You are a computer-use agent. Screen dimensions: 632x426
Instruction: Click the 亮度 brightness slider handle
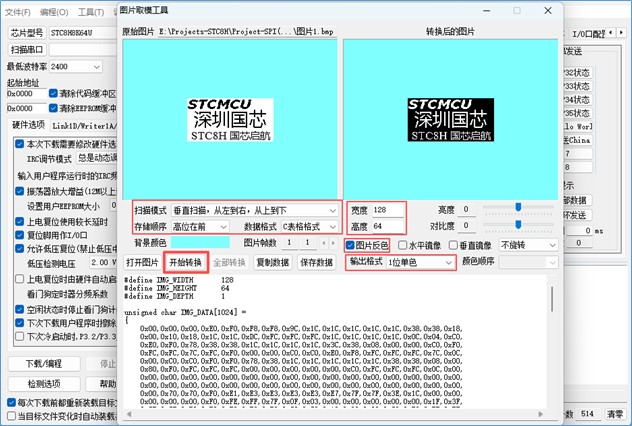click(x=519, y=207)
